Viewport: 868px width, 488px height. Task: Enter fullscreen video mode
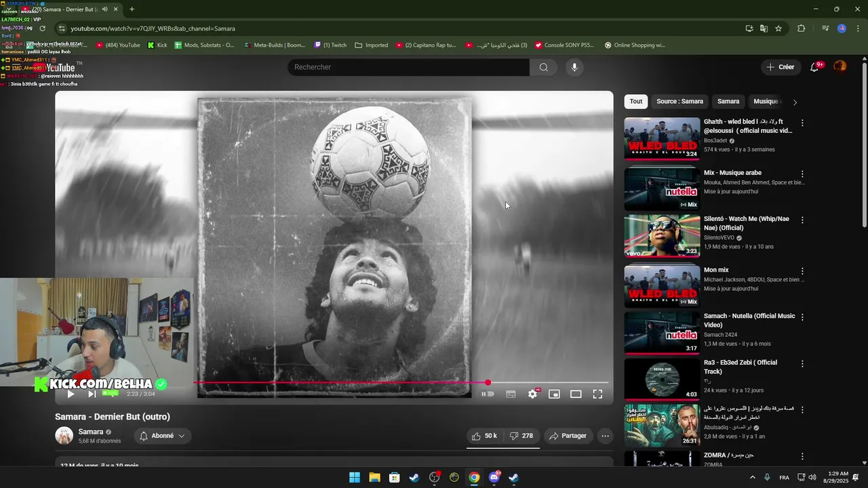click(x=597, y=394)
